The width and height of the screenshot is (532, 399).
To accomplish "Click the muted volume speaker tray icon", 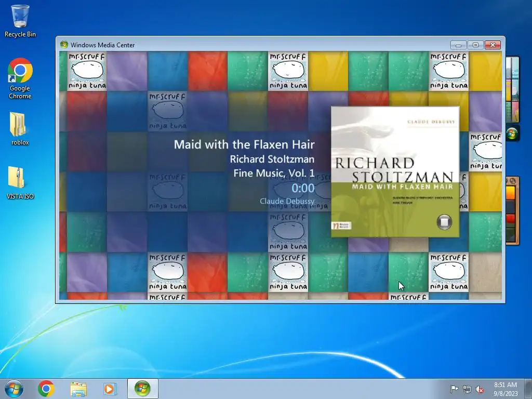I will click(480, 390).
